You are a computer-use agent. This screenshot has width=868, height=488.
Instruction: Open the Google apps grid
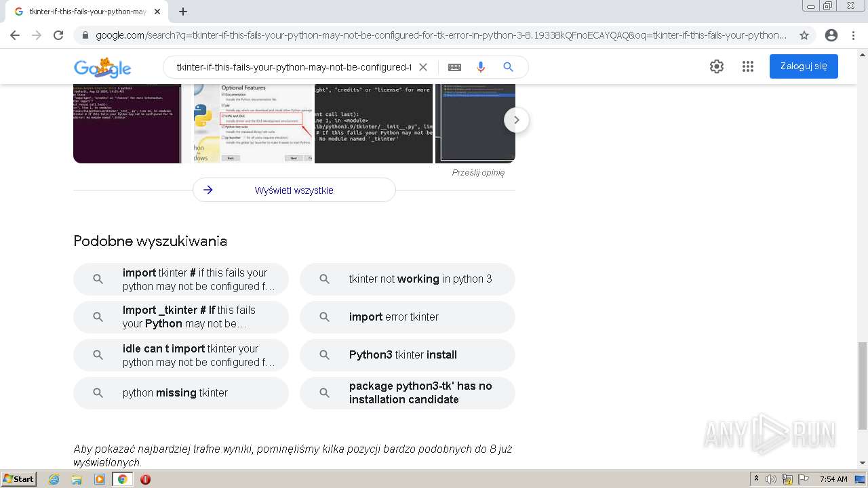[x=748, y=66]
